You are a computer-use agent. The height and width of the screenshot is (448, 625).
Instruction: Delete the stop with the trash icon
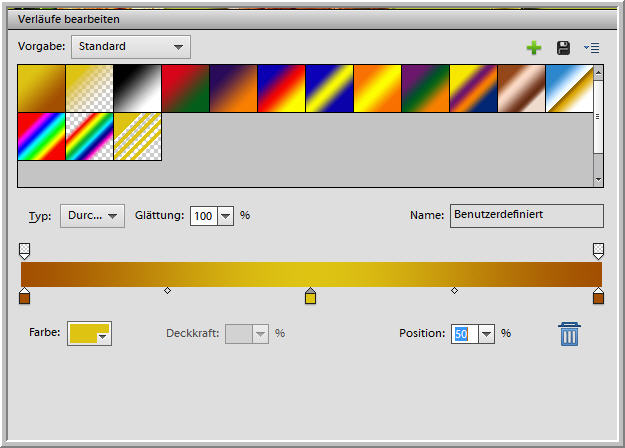(x=569, y=334)
